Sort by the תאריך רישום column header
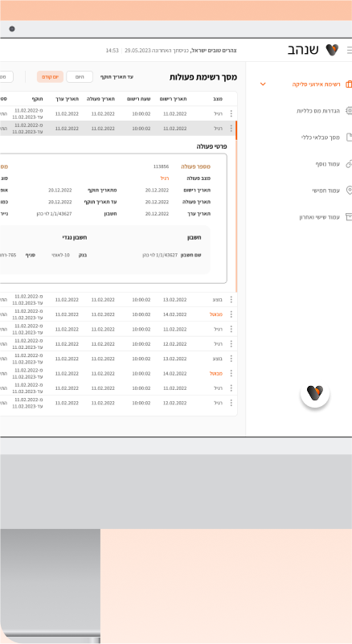The image size is (352, 644). click(x=173, y=99)
